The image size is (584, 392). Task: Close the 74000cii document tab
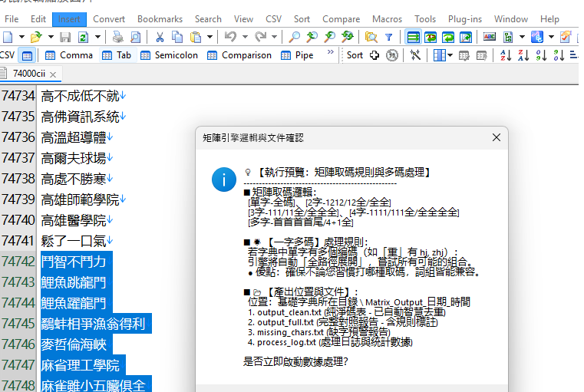[x=54, y=74]
